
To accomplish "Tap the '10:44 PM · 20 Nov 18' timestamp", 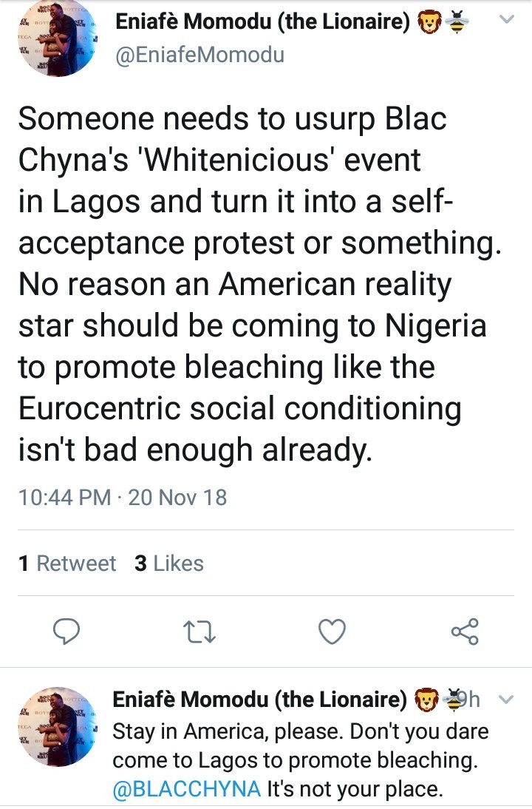I will tap(122, 497).
